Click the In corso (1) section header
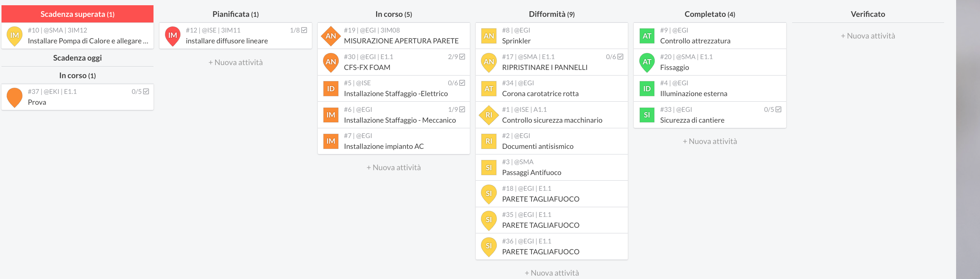 click(x=77, y=76)
